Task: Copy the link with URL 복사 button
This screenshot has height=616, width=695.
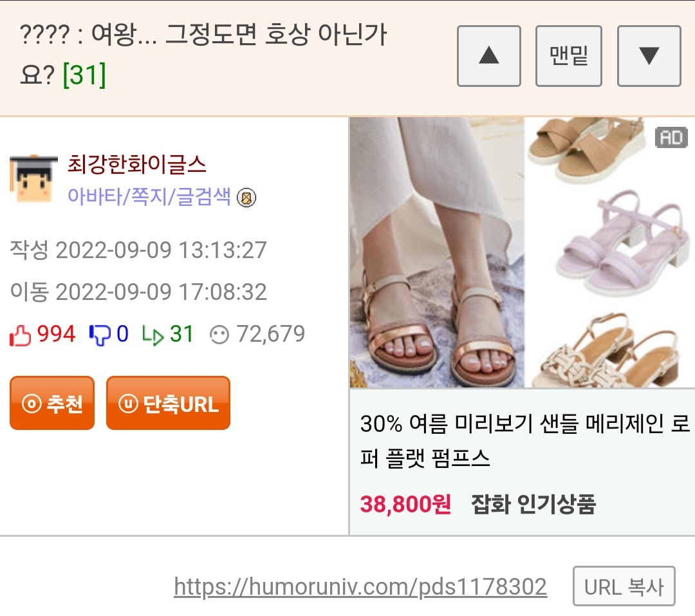Action: [x=624, y=586]
